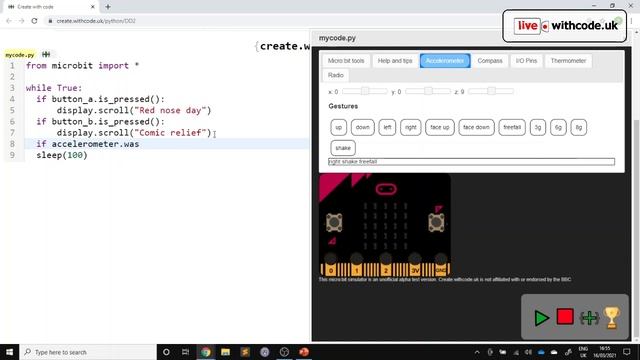Trigger the 'right' gesture button

point(411,127)
